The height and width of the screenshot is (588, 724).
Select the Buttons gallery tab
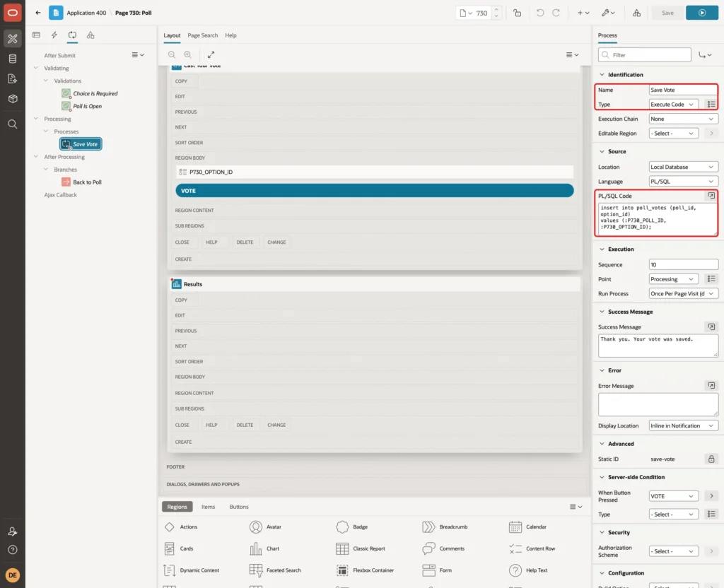click(x=239, y=507)
